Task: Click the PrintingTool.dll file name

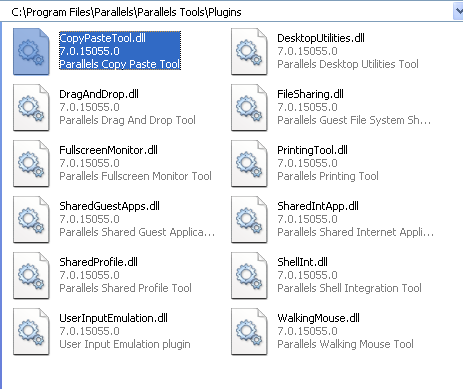Action: click(312, 150)
